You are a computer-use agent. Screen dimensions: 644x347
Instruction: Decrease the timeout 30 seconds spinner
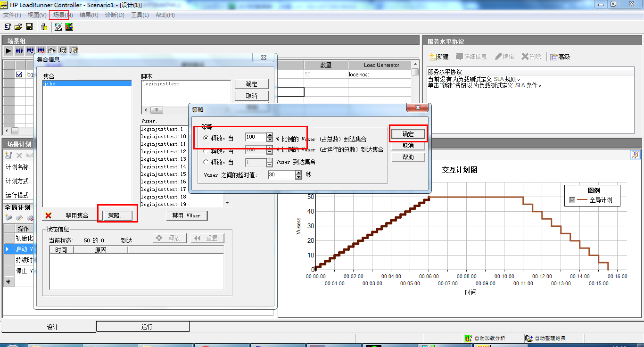298,177
